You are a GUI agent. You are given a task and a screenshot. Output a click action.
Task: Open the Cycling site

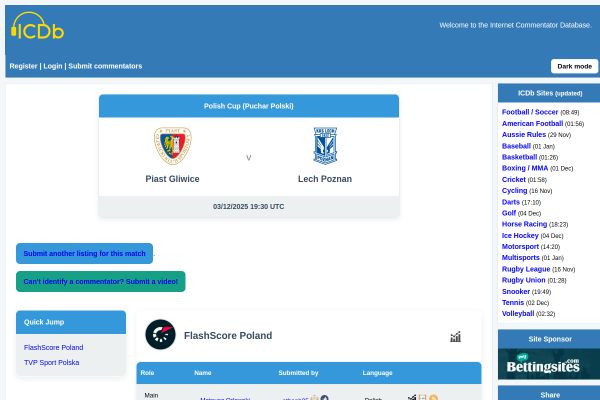click(x=515, y=191)
